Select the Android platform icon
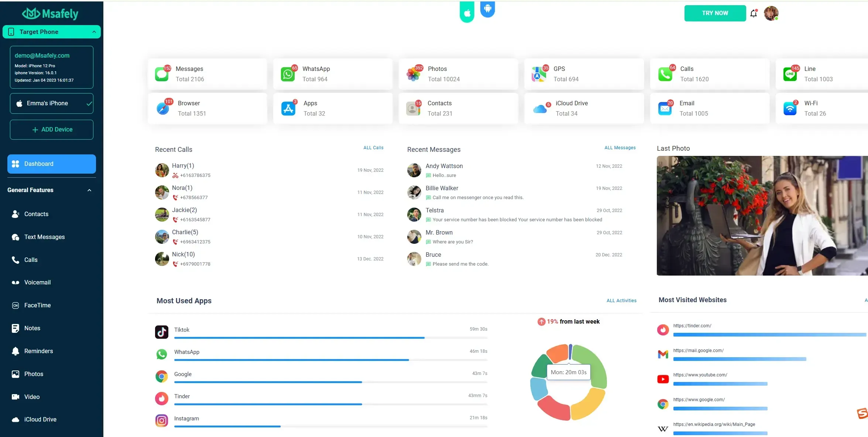 click(x=487, y=9)
